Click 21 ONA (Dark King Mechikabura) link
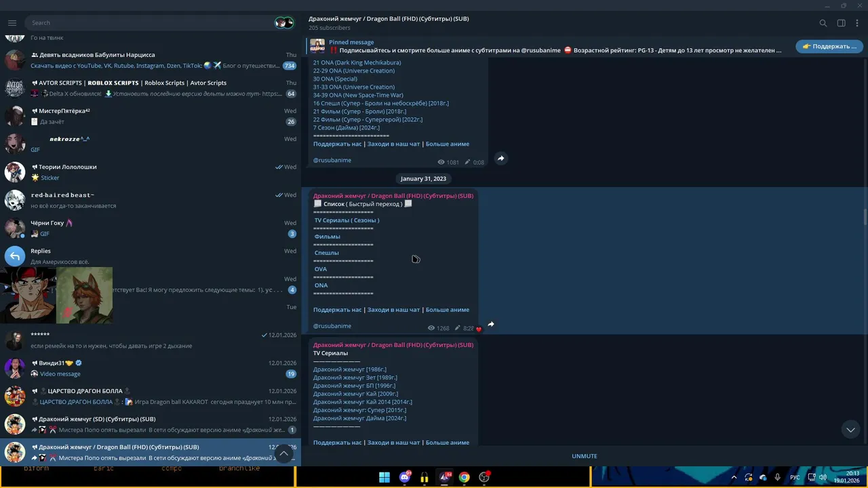868x488 pixels. click(357, 62)
